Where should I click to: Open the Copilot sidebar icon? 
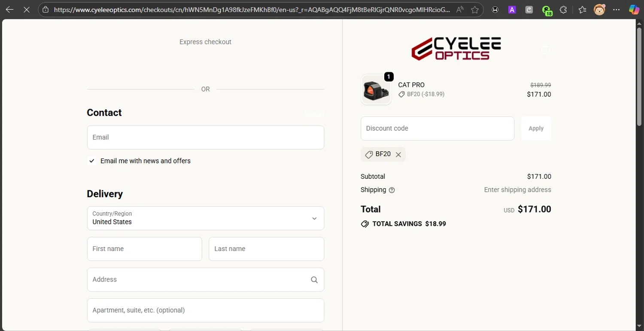634,9
